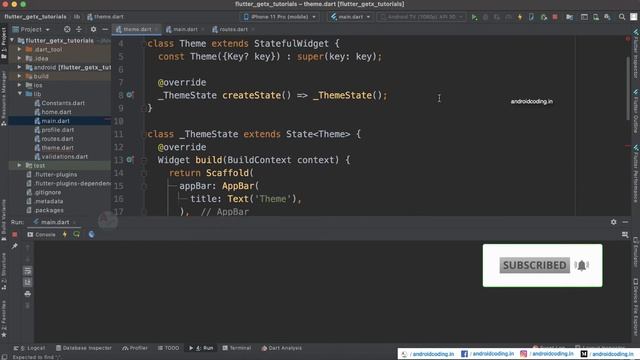Click the Flutter Hot Reload lightning icon in toolbar
This screenshot has width=640, height=360.
click(x=520, y=17)
